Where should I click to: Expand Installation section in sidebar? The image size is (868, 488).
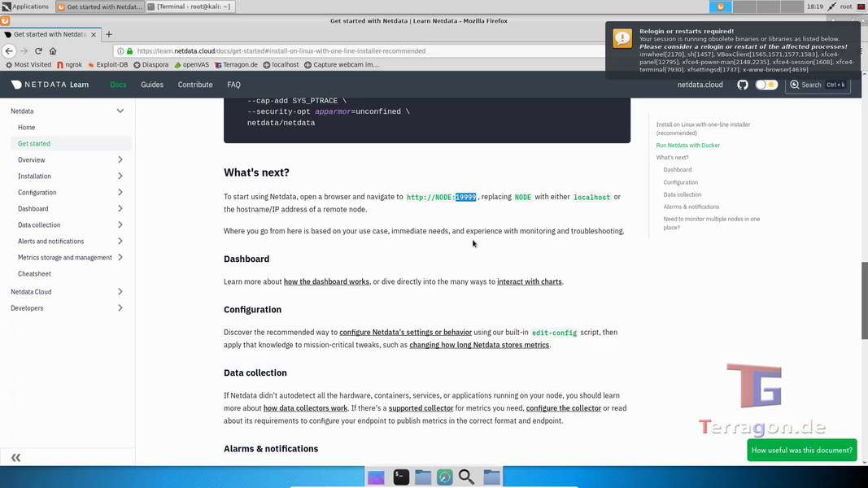[120, 176]
